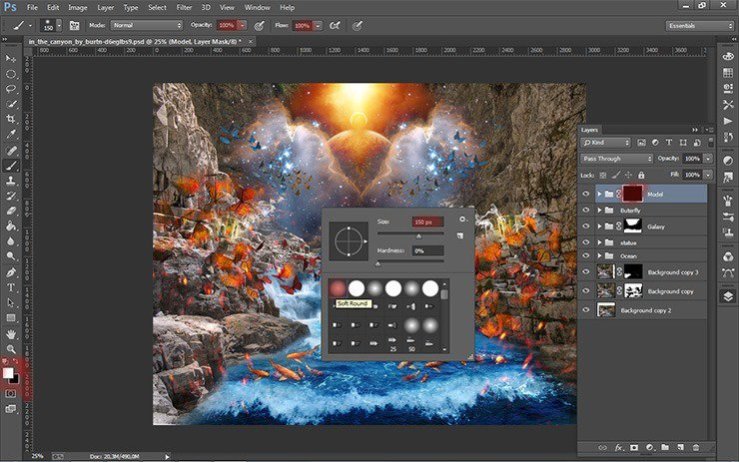Select the Zoom tool in toolbar

point(11,348)
